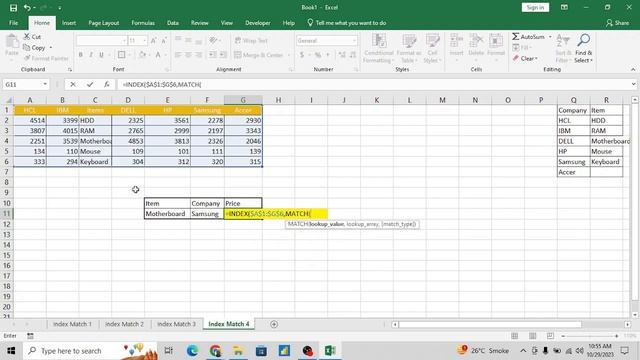Click the Accounting dollar format icon

[x=302, y=55]
